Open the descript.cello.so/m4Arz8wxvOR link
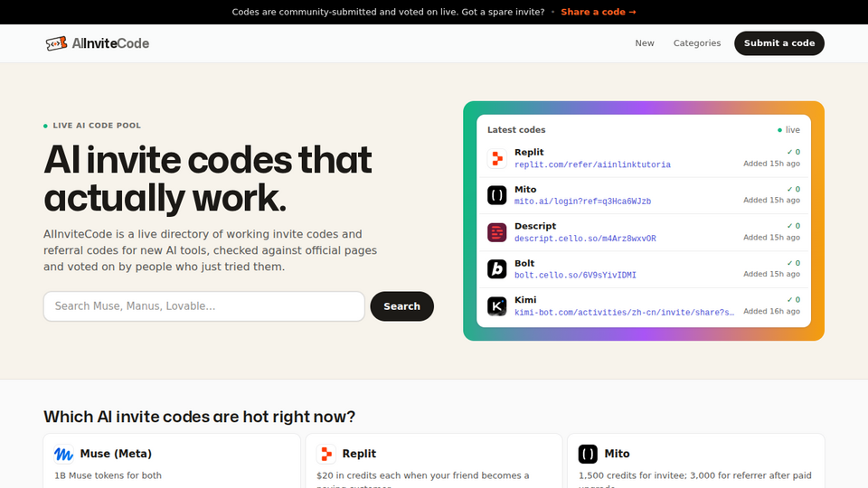The width and height of the screenshot is (868, 488). 585,239
